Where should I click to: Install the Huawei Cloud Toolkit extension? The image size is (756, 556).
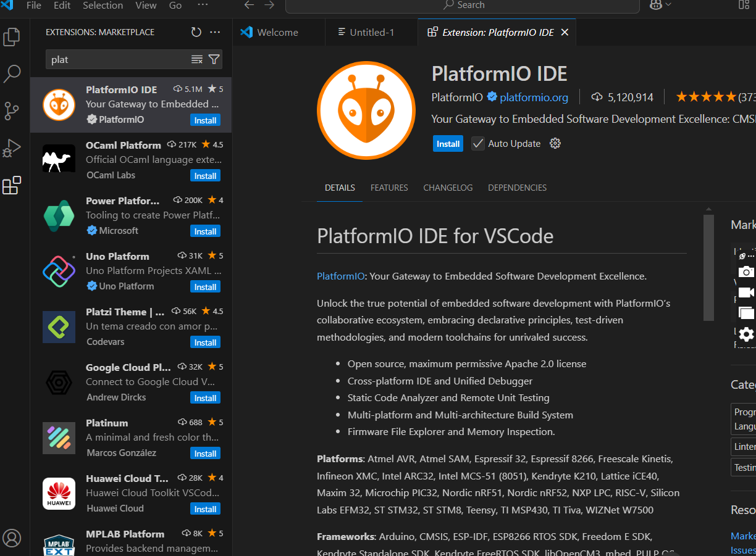(205, 509)
